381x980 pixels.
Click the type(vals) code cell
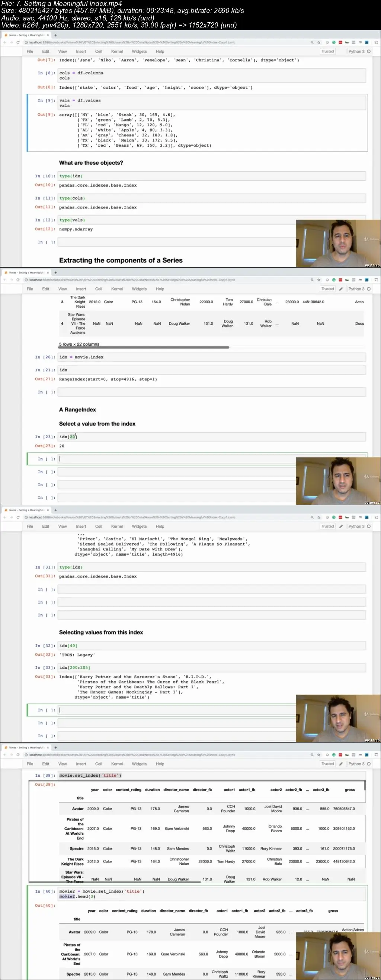coord(212,220)
